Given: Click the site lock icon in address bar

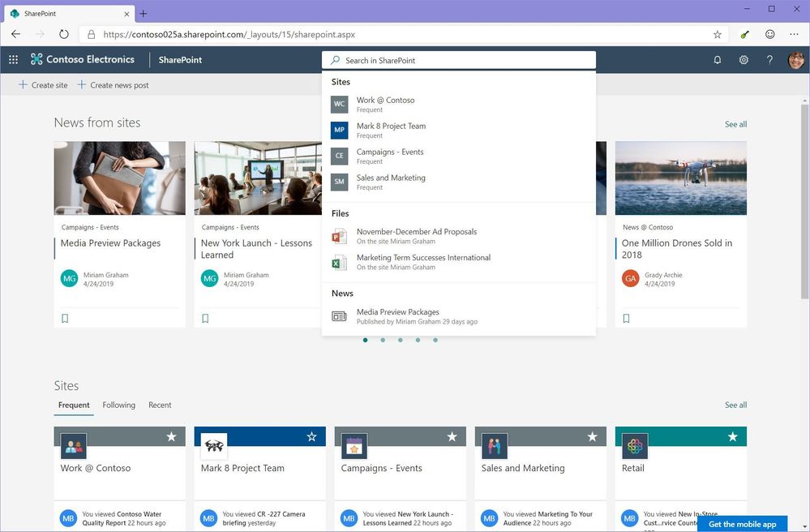Looking at the screenshot, I should (92, 35).
